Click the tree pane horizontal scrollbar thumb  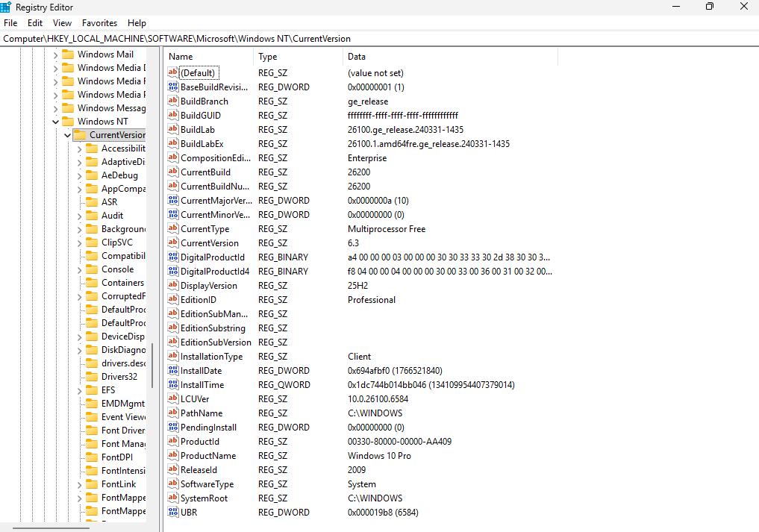coord(51,528)
